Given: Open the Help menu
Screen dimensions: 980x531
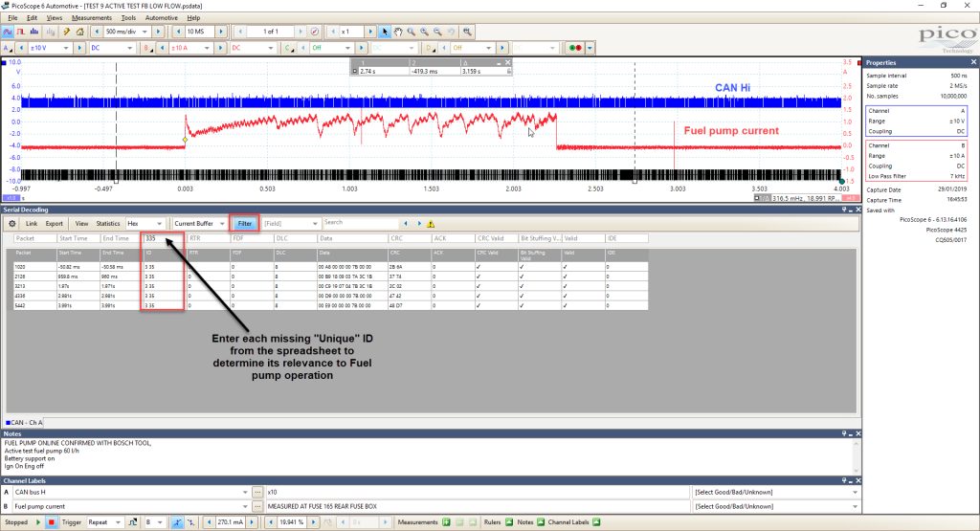Looking at the screenshot, I should pos(193,18).
